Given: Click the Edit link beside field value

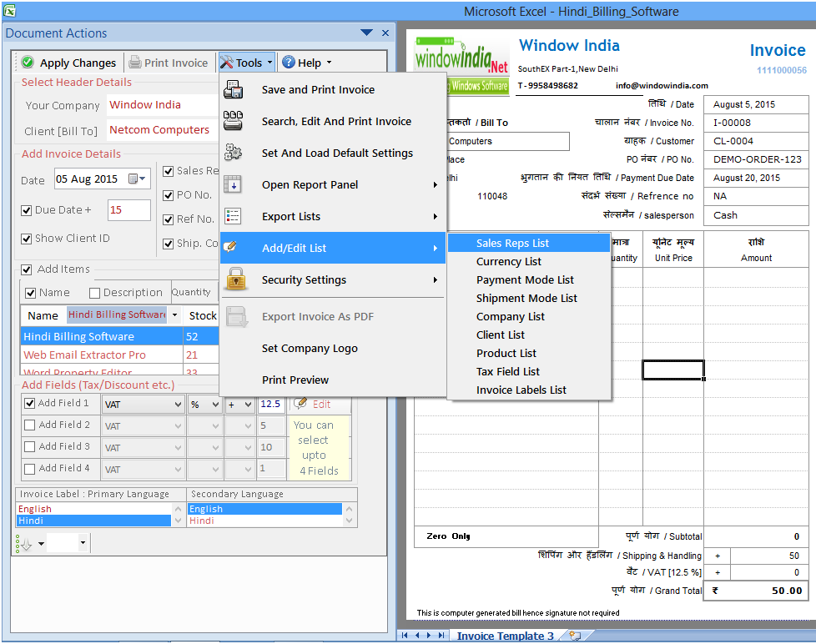Looking at the screenshot, I should 321,405.
